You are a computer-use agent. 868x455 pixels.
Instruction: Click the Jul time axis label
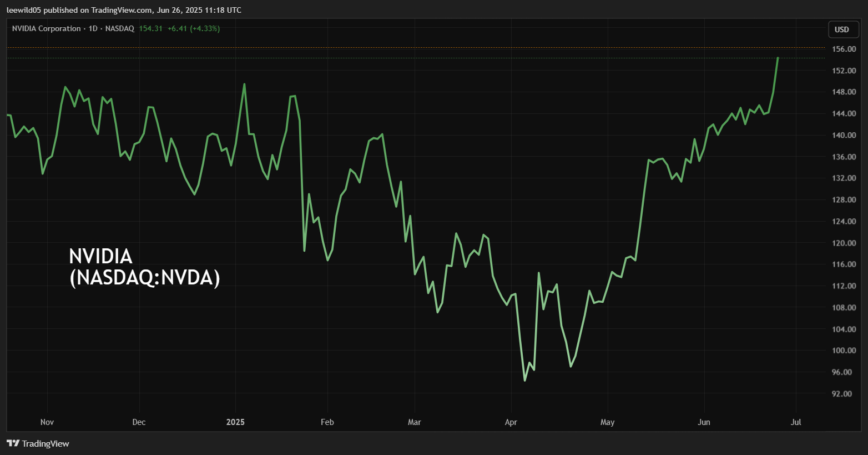click(x=796, y=422)
